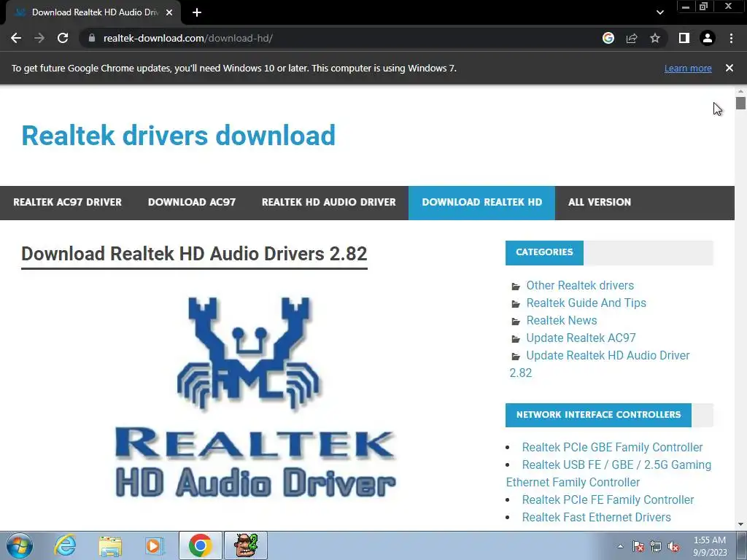Image resolution: width=747 pixels, height=560 pixels.
Task: Select DOWNLOAD REALTEK HD menu item
Action: click(481, 203)
